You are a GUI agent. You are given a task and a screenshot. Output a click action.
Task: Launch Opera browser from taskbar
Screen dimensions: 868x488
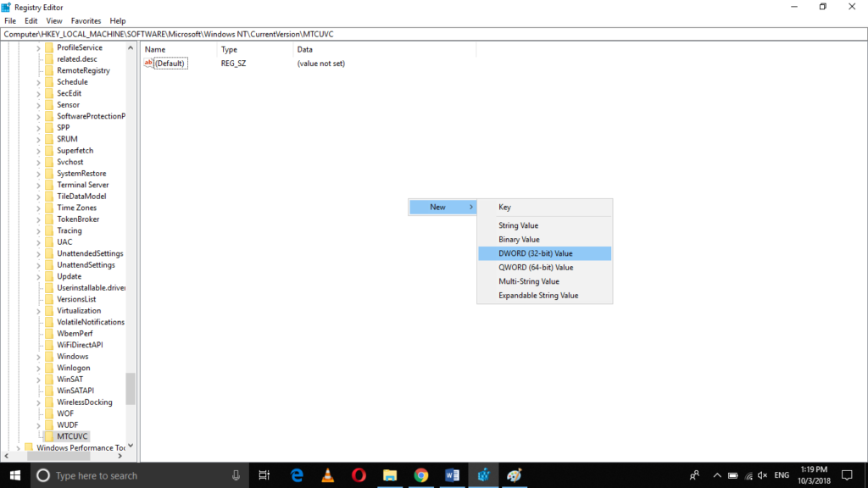click(x=359, y=475)
